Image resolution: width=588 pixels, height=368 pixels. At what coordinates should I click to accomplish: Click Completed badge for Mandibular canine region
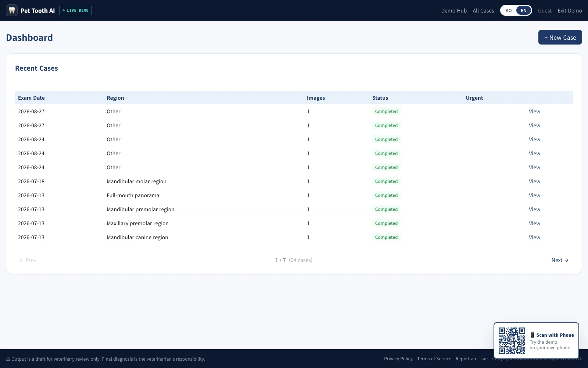(x=386, y=237)
